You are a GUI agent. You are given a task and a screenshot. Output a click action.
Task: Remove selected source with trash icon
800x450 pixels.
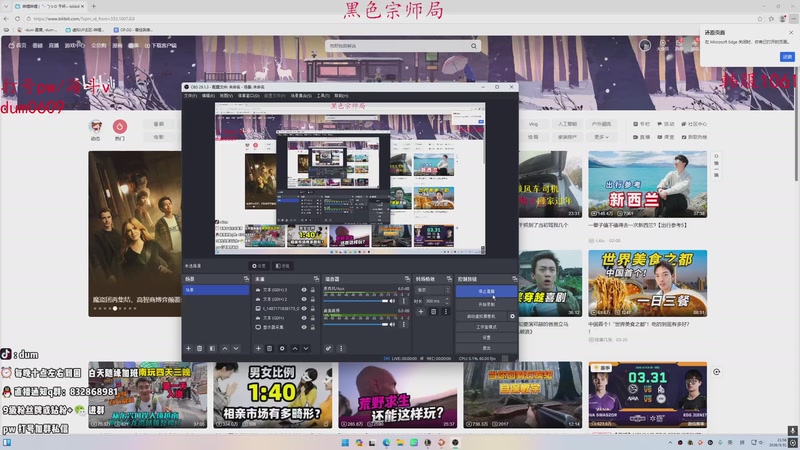[269, 348]
